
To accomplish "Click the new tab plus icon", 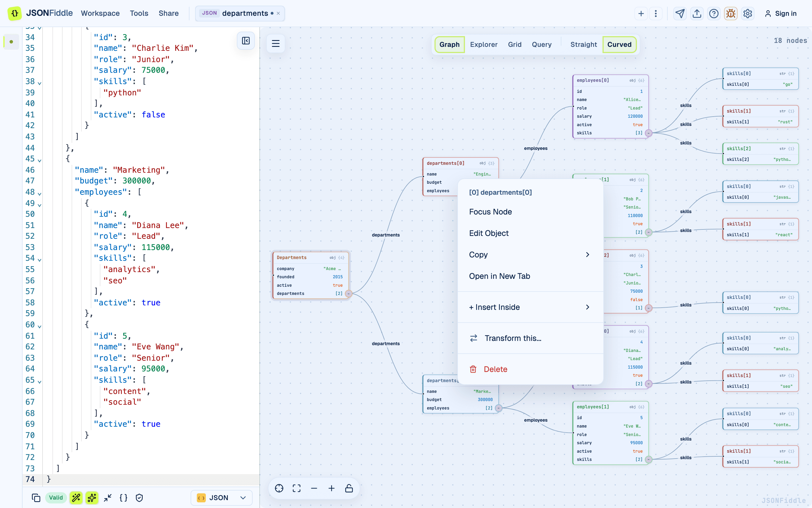I will (x=641, y=14).
